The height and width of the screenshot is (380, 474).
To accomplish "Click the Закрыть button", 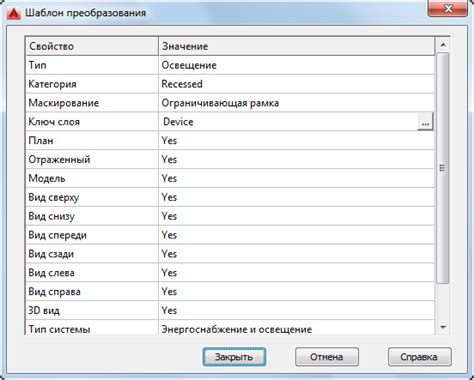I will pos(234,357).
